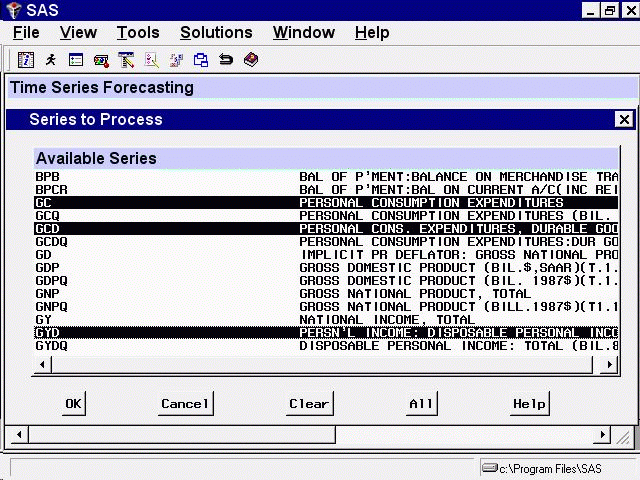Deselect the highlighted GC series
This screenshot has width=640, height=480.
coord(326,203)
